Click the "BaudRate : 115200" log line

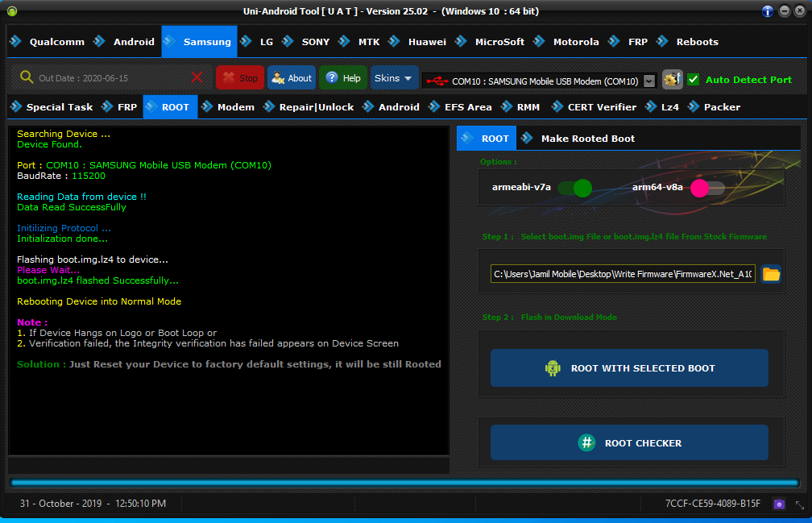[61, 176]
